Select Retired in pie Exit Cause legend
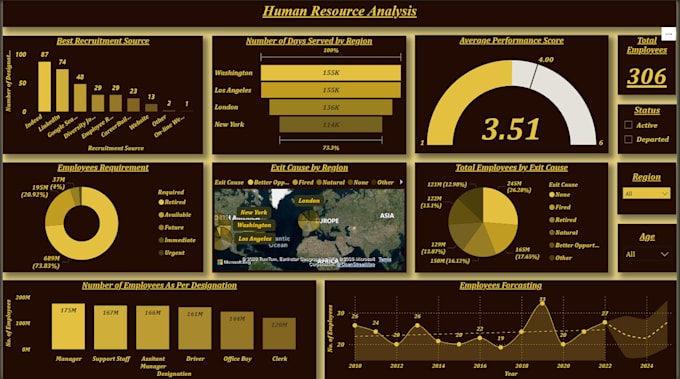Image resolution: width=680 pixels, height=379 pixels. point(563,220)
